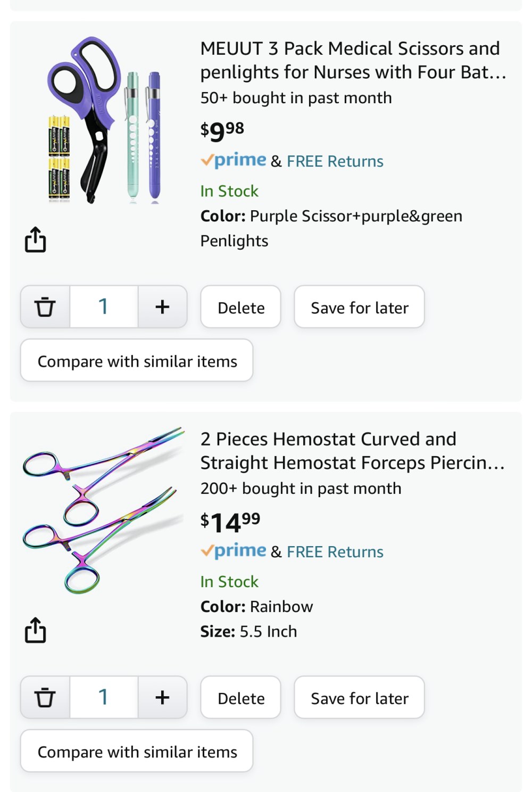532x792 pixels.
Task: Tap the share icon for the hemostat forceps
Action: click(x=35, y=630)
